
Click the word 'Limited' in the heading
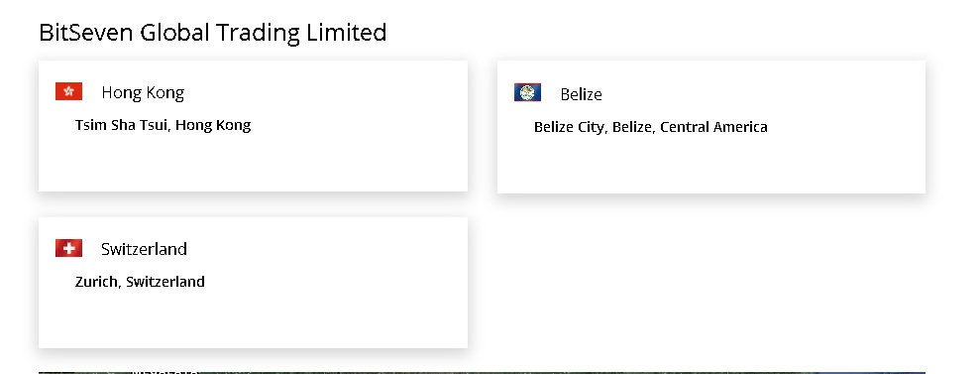(x=346, y=32)
